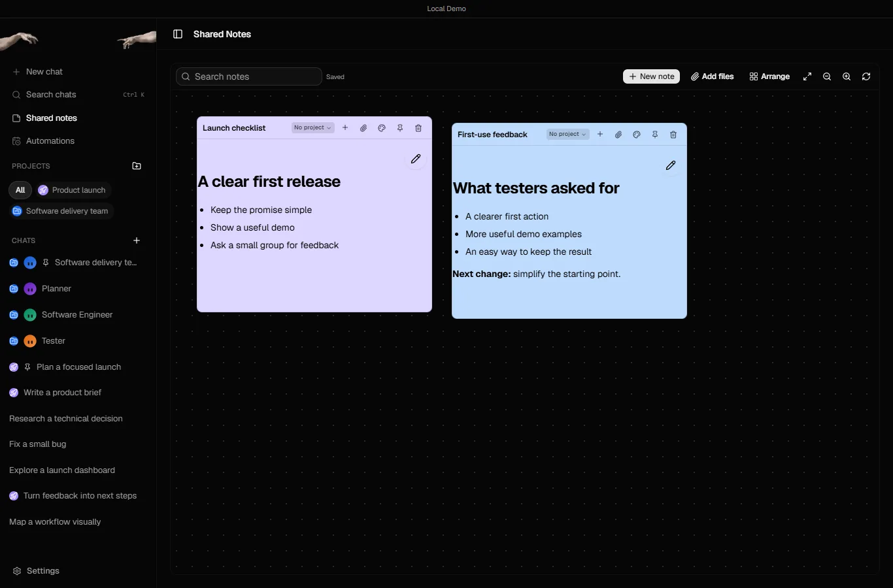The image size is (893, 588).
Task: Click the attach icon on First-use feedback note
Action: [x=618, y=135]
